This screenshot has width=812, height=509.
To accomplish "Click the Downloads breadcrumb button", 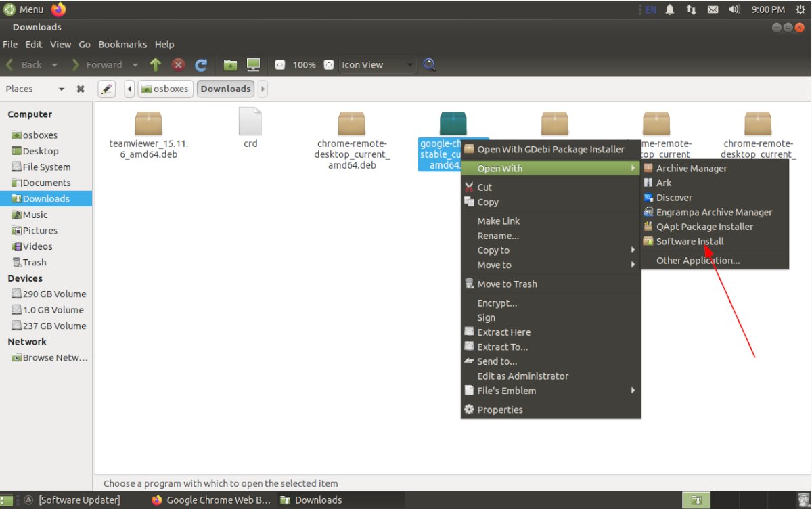I will pyautogui.click(x=225, y=88).
